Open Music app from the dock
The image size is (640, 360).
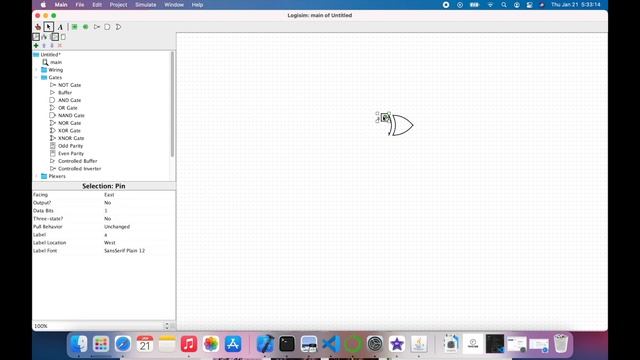[x=189, y=344]
